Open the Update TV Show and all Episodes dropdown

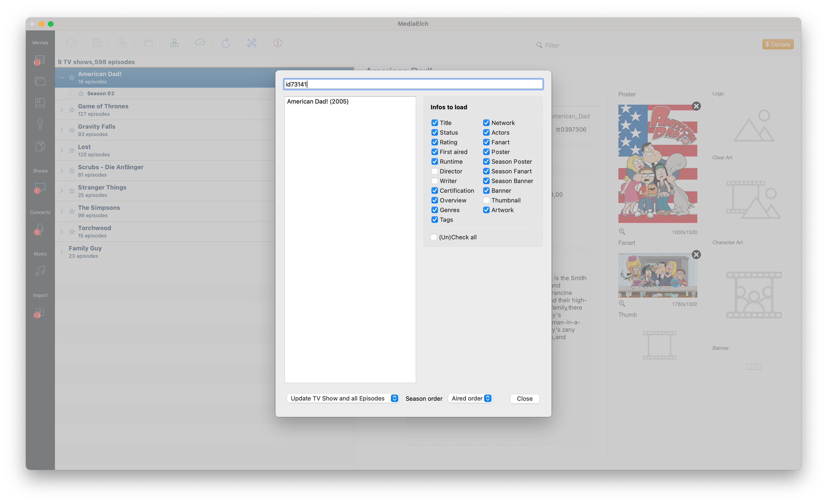(343, 398)
